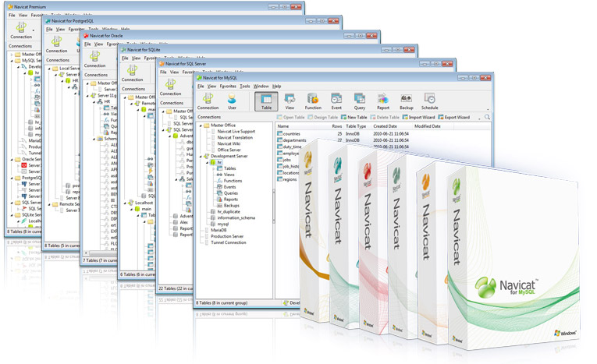This screenshot has height=364, width=597.
Task: Click the Development Server connection icon
Action: tap(207, 157)
